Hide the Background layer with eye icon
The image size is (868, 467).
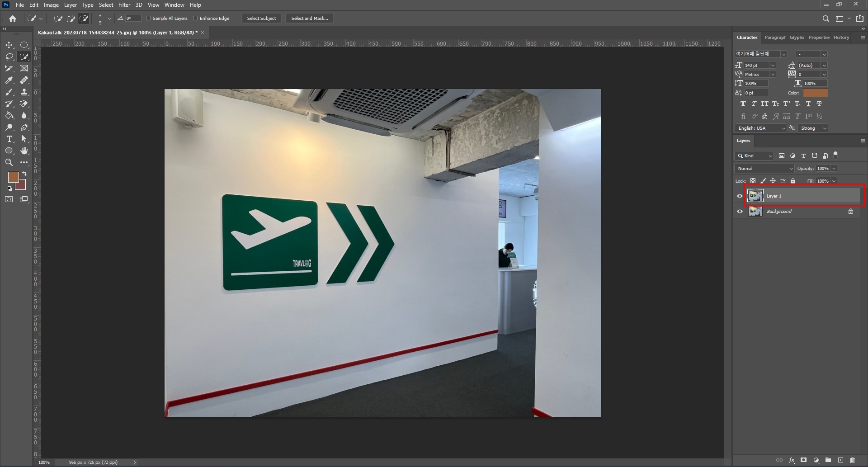tap(740, 212)
